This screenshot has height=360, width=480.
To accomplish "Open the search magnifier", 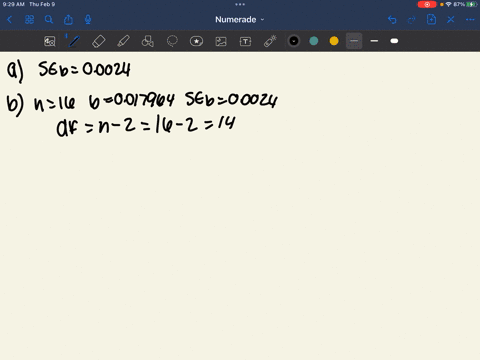I will coord(49,20).
